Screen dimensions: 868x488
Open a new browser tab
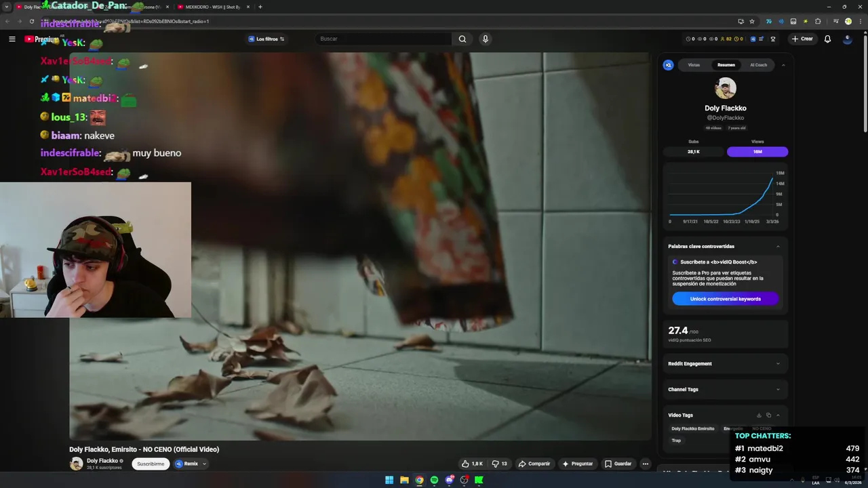coord(260,7)
